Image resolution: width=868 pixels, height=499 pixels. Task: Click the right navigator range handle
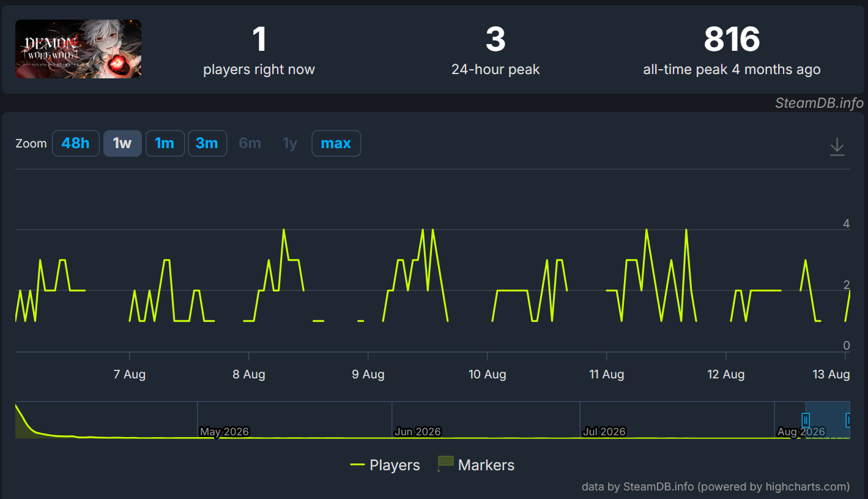pos(848,419)
